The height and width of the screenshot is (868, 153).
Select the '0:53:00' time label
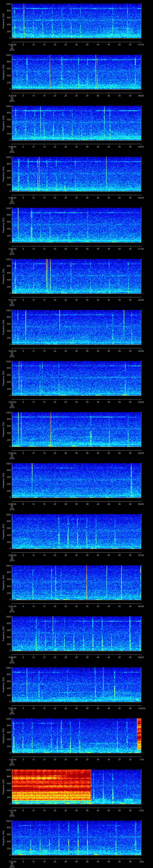coord(12,402)
